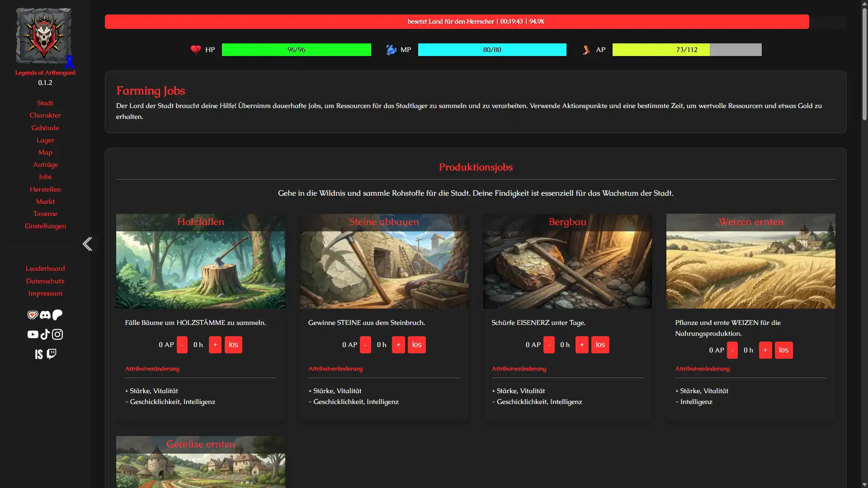The height and width of the screenshot is (488, 868).
Task: Switch to the Jobs section
Action: pyautogui.click(x=45, y=177)
